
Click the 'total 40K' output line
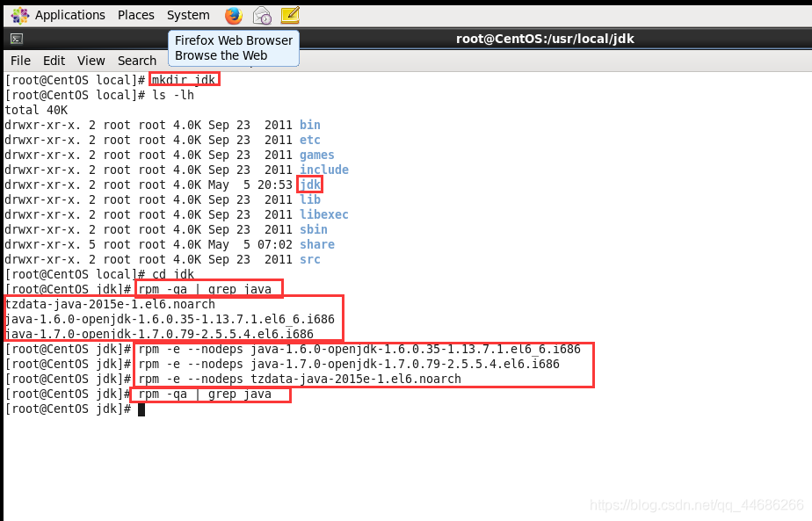point(36,110)
